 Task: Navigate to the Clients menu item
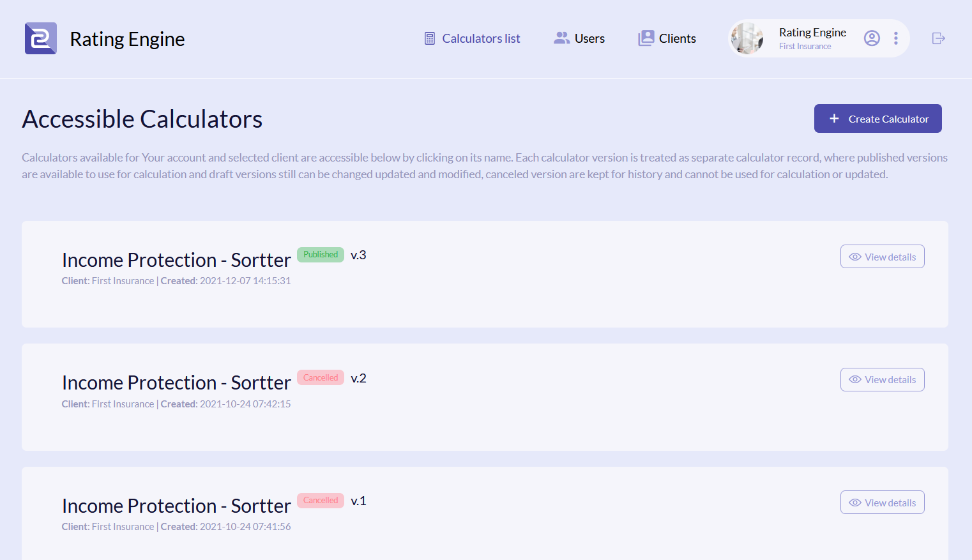pos(677,38)
